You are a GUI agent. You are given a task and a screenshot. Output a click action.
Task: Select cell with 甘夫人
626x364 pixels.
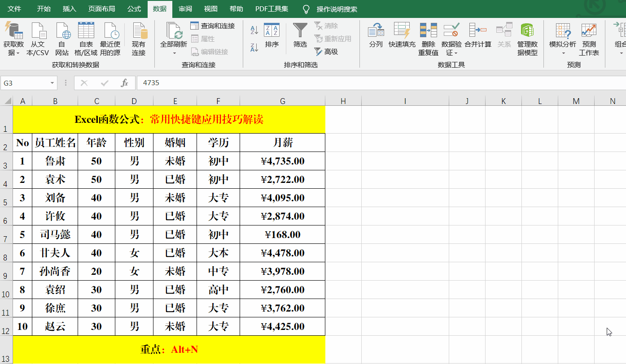55,253
